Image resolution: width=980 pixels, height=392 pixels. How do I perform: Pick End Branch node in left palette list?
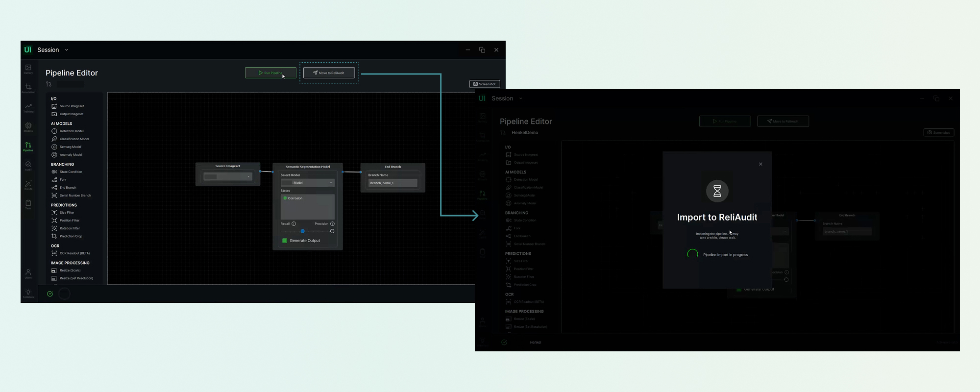click(x=64, y=188)
